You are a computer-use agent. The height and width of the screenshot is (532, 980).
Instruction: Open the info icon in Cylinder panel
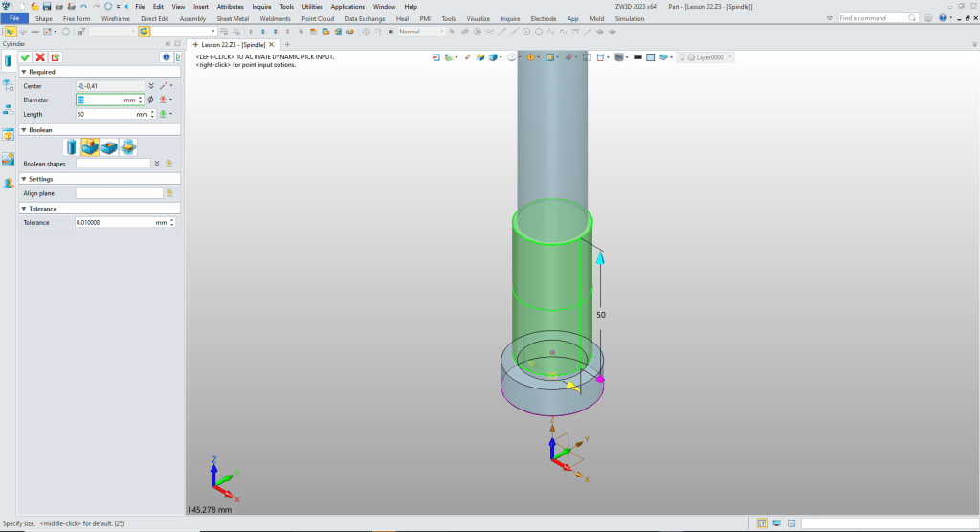point(165,57)
